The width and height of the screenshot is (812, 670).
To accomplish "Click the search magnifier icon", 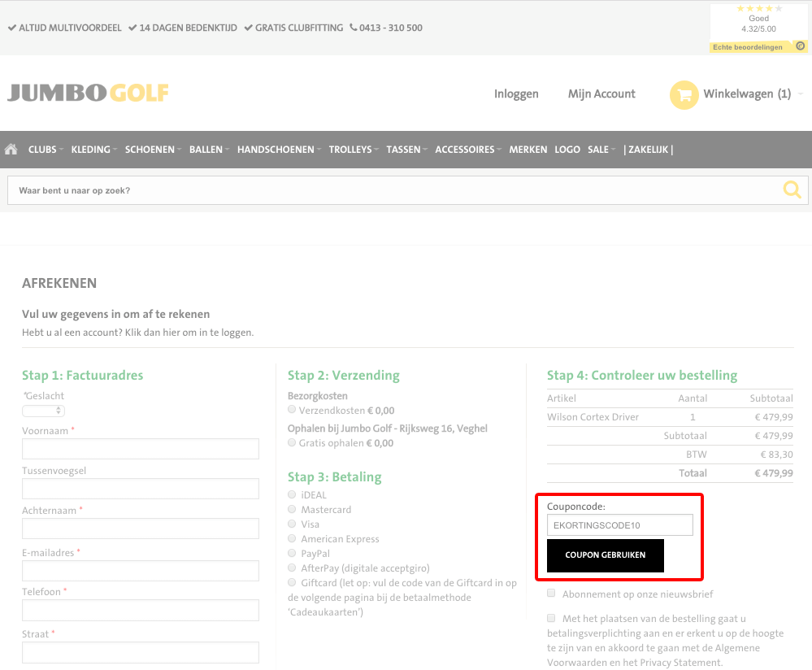I will tap(792, 189).
